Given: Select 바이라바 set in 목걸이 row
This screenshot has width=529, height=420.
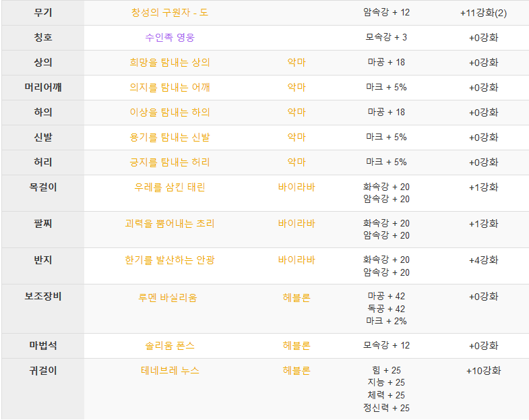Looking at the screenshot, I should (x=297, y=187).
